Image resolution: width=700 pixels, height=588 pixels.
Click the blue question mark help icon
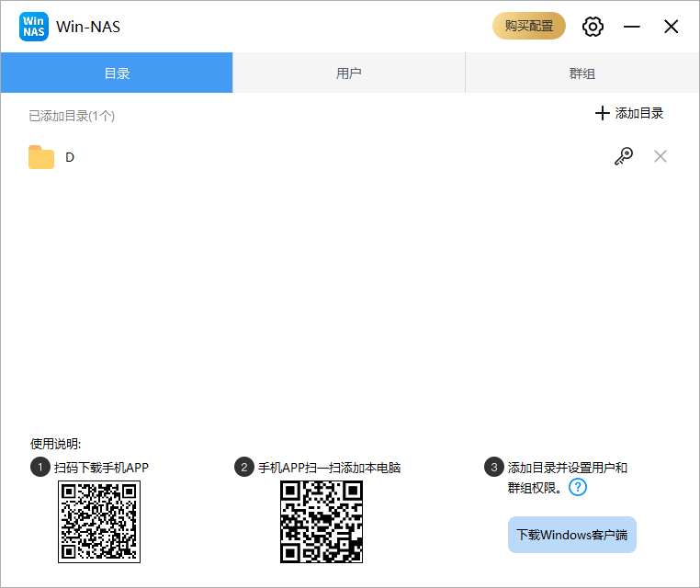(577, 487)
